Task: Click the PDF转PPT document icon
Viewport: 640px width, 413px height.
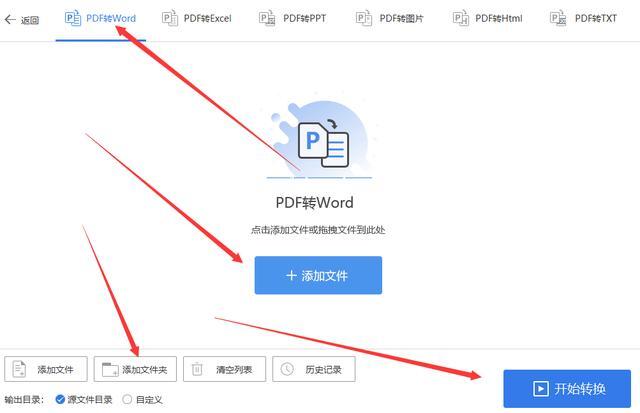Action: [267, 18]
